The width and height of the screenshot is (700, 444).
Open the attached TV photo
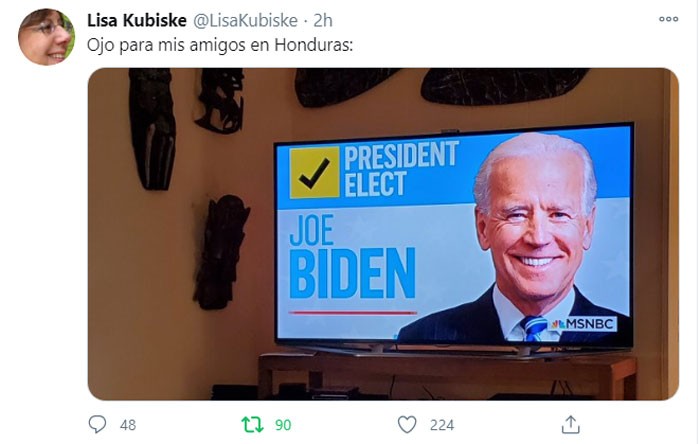tap(383, 234)
